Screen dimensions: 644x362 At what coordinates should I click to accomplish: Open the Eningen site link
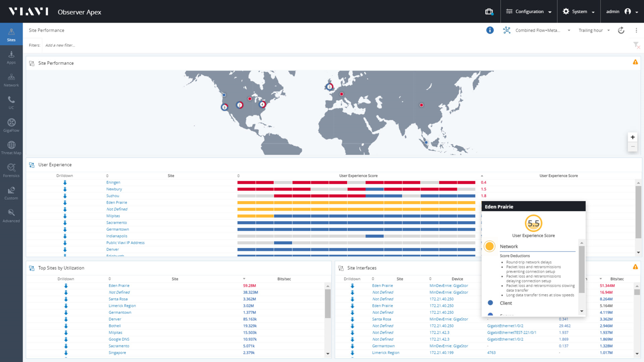point(113,183)
